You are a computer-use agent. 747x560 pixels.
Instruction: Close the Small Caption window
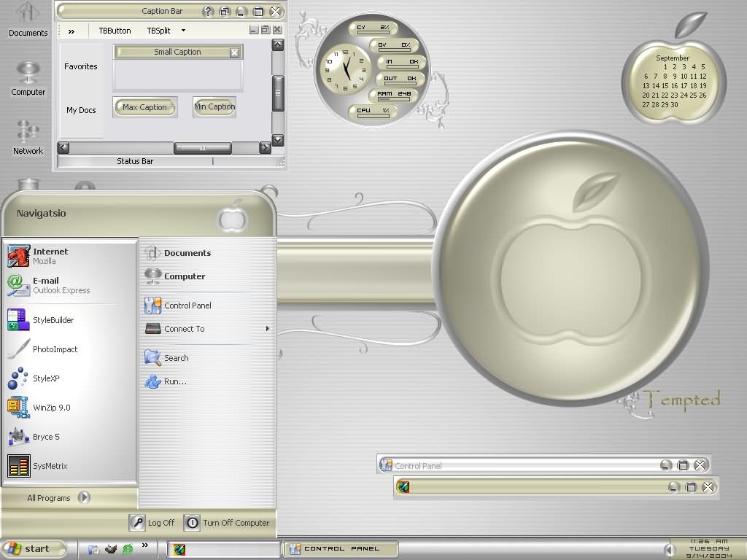[x=234, y=52]
